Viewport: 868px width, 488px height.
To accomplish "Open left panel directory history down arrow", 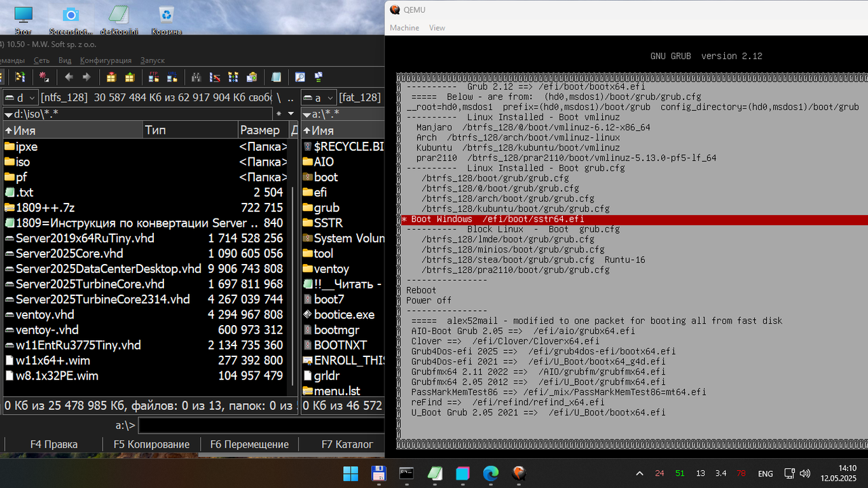I will click(x=291, y=113).
